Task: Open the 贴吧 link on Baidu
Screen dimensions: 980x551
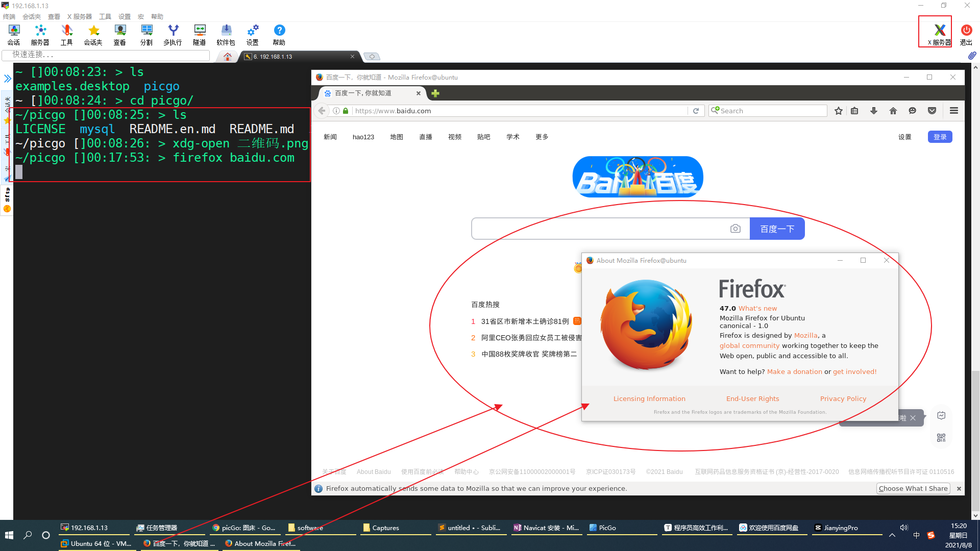Action: (484, 137)
